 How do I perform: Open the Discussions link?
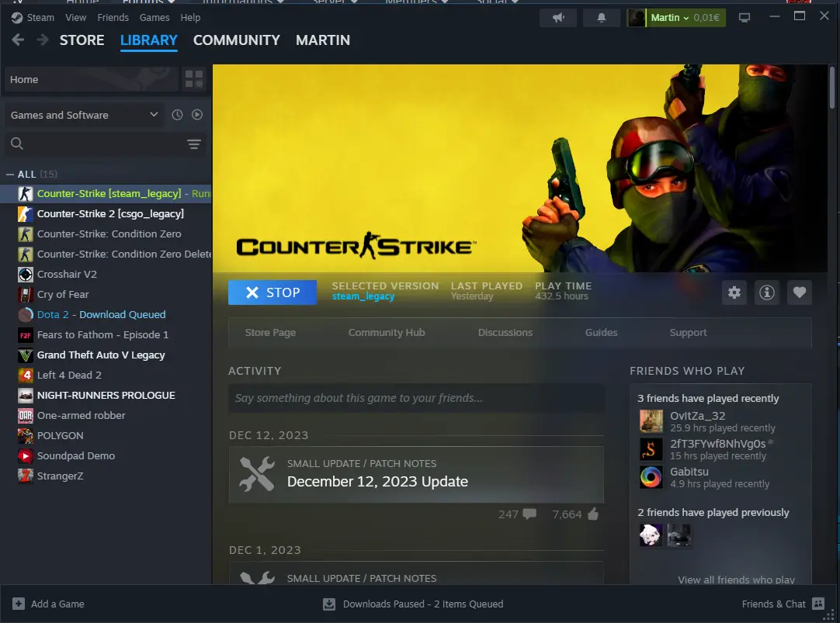(x=505, y=332)
